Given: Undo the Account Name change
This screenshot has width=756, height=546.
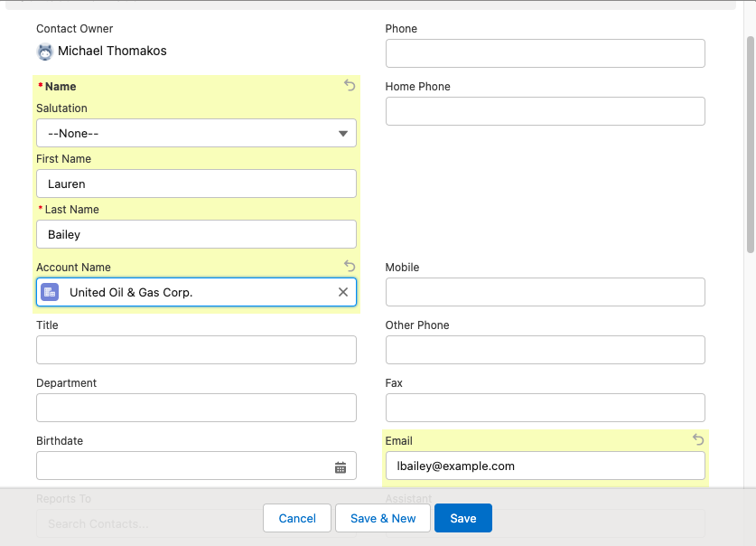Looking at the screenshot, I should (350, 266).
